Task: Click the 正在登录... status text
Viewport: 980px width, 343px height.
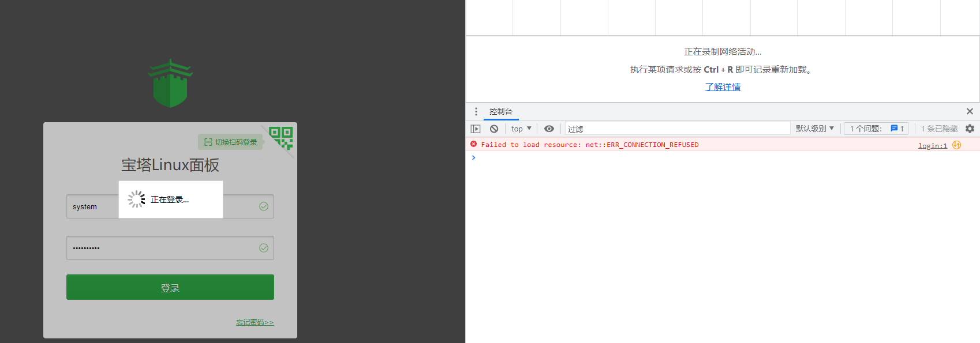Action: 170,199
